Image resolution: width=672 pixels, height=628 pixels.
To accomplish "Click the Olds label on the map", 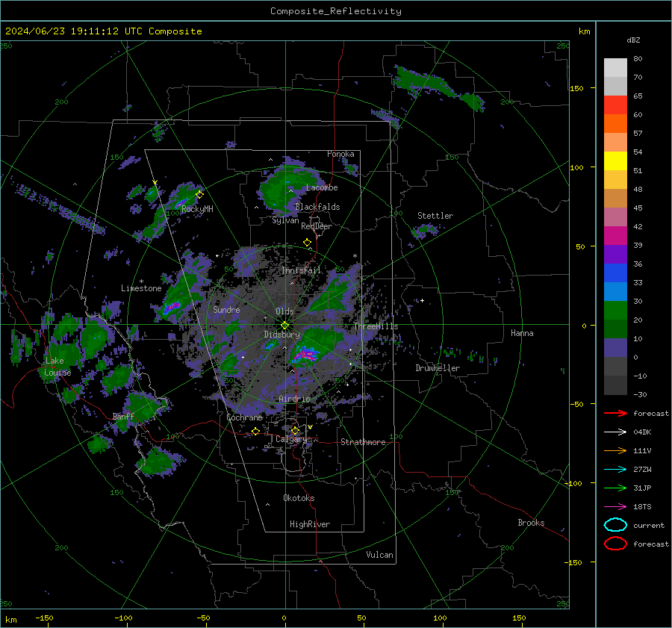I will [x=284, y=311].
